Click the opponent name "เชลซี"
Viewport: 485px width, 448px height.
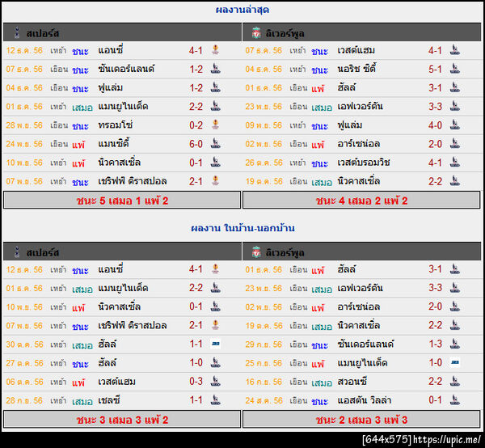click(109, 400)
